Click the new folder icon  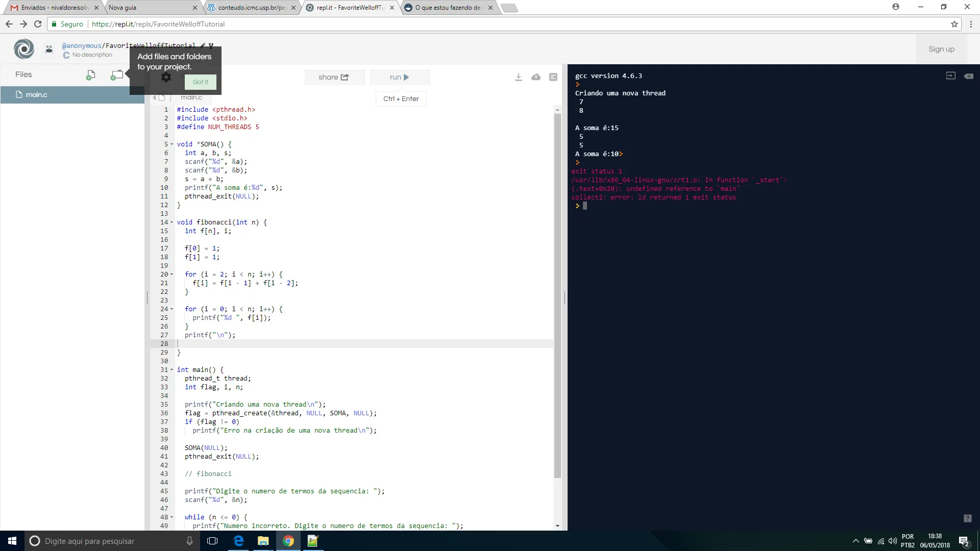(116, 76)
